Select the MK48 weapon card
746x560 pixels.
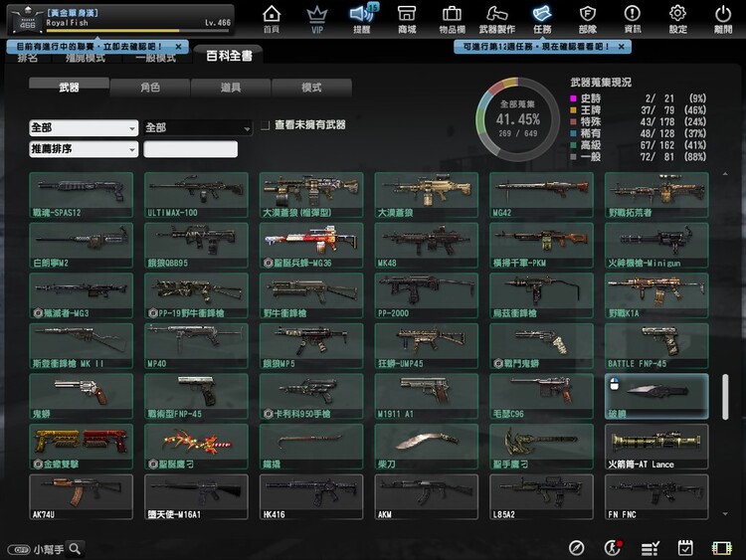coord(427,246)
